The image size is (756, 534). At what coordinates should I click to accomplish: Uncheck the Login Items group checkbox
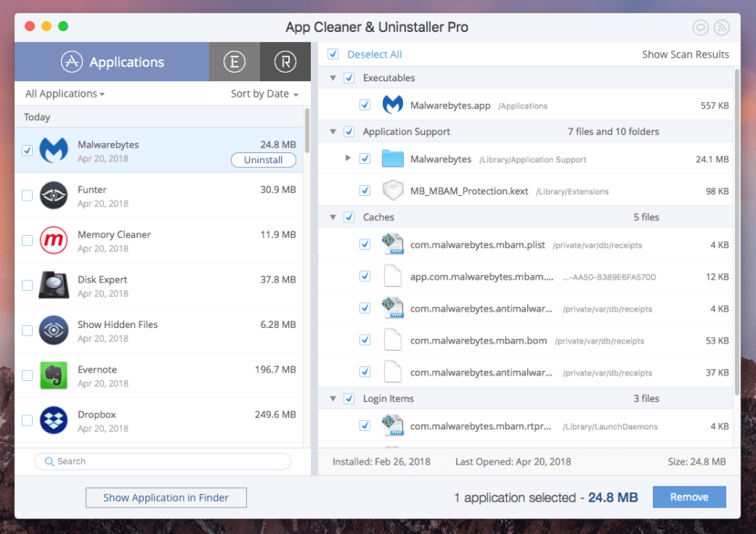point(349,399)
